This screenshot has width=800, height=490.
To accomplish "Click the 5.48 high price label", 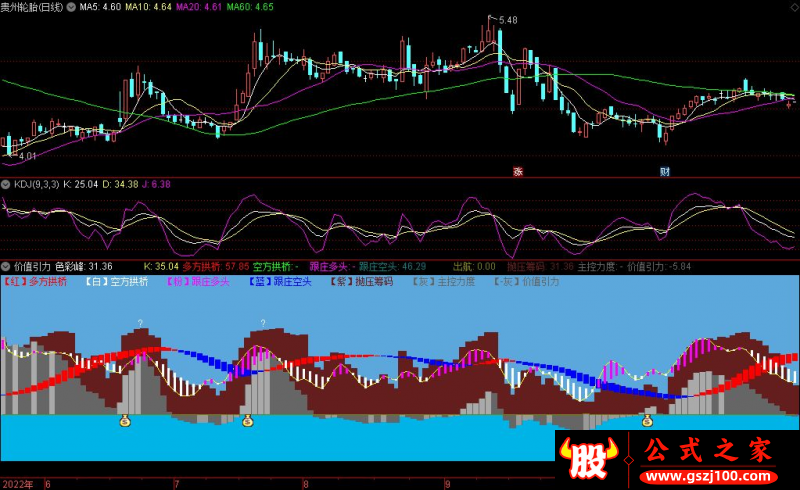I will click(x=508, y=20).
